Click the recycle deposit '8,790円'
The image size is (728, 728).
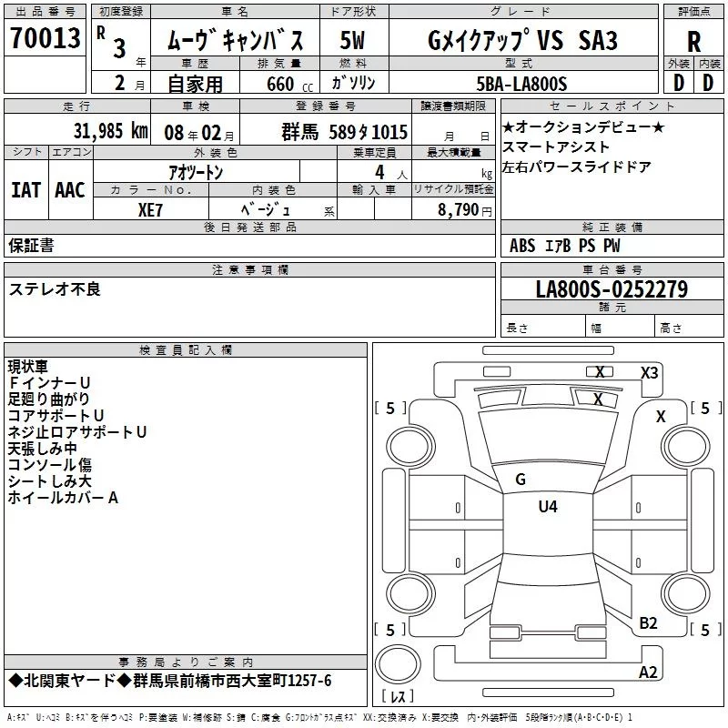click(x=465, y=210)
